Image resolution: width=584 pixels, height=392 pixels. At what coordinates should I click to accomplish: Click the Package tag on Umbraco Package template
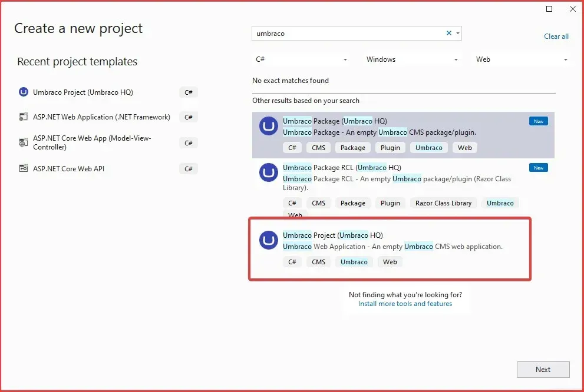(x=352, y=147)
